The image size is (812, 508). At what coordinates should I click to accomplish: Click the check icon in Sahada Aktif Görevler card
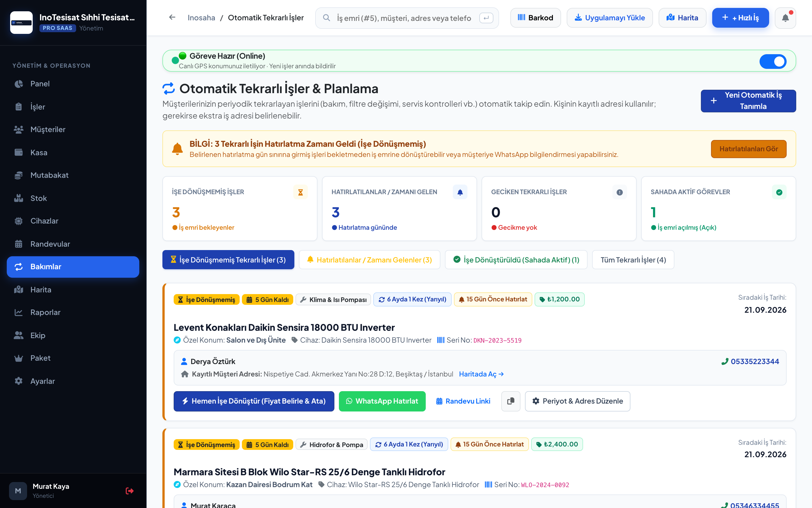click(779, 192)
